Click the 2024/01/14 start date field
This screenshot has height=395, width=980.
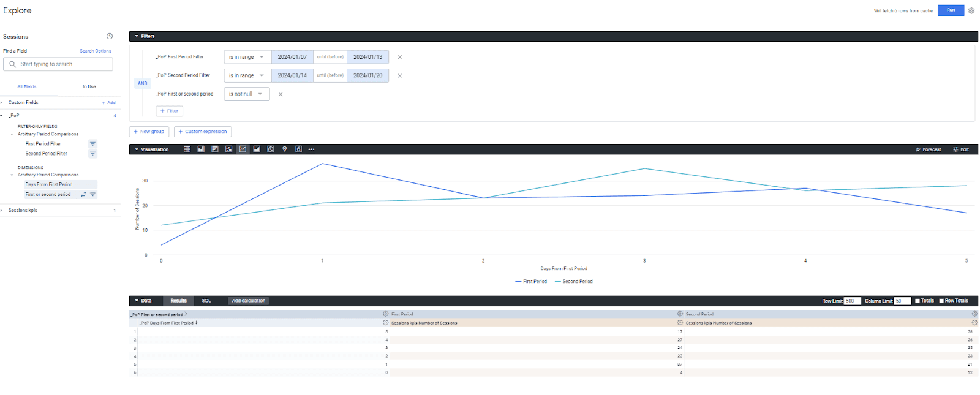292,76
